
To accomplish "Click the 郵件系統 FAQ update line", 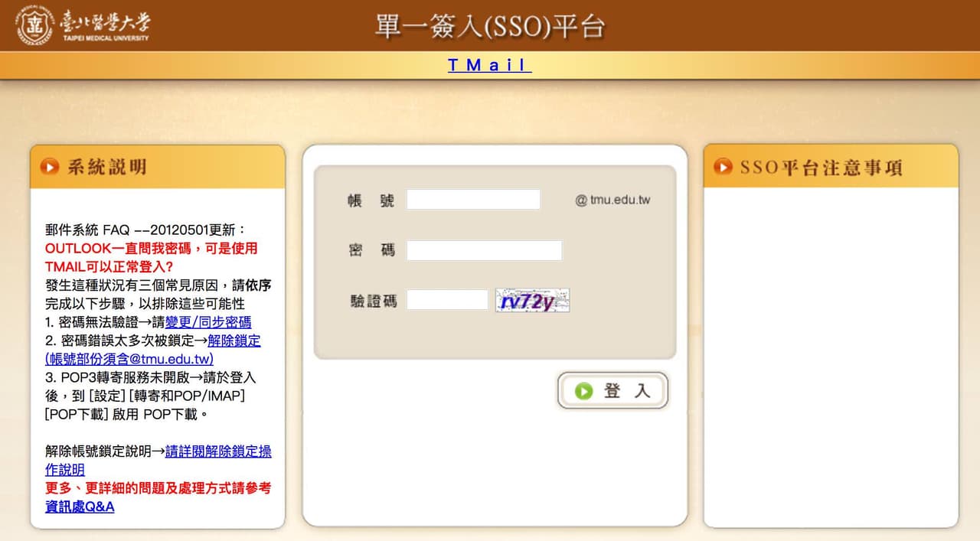I will [146, 230].
